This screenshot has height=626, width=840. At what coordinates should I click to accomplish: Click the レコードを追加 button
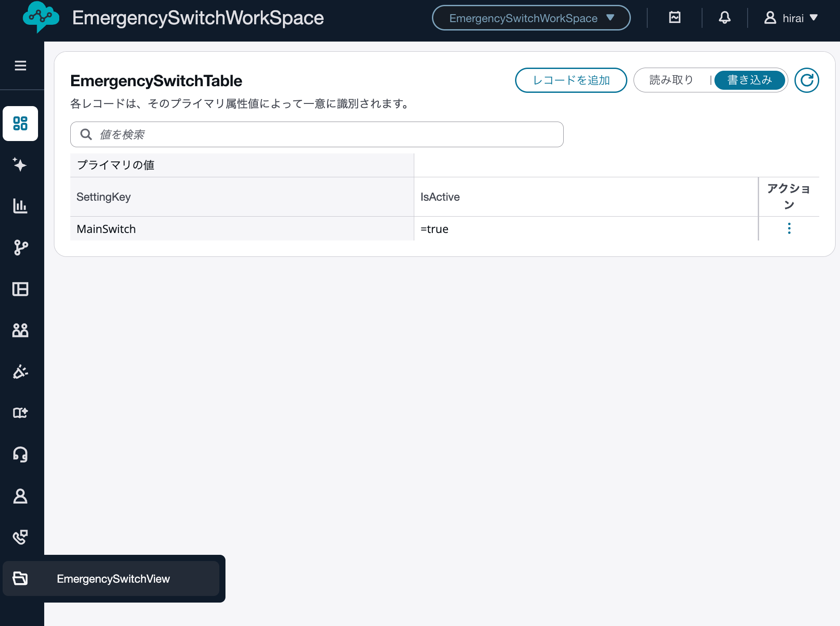point(571,80)
